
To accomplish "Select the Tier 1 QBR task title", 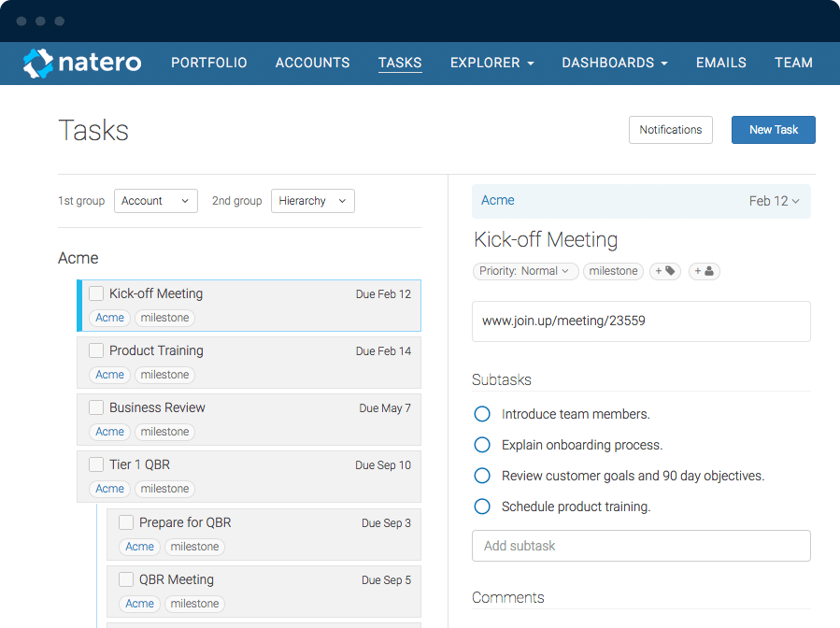I will [x=139, y=464].
